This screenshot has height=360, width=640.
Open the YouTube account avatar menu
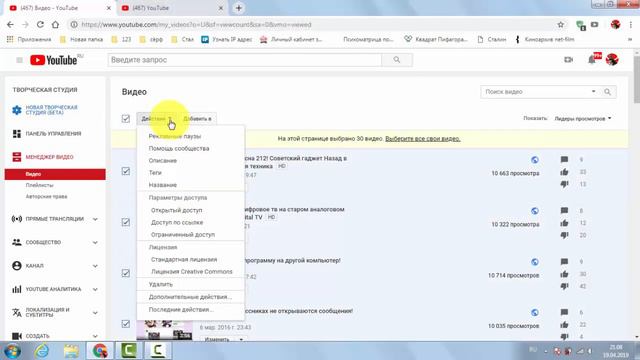(612, 60)
